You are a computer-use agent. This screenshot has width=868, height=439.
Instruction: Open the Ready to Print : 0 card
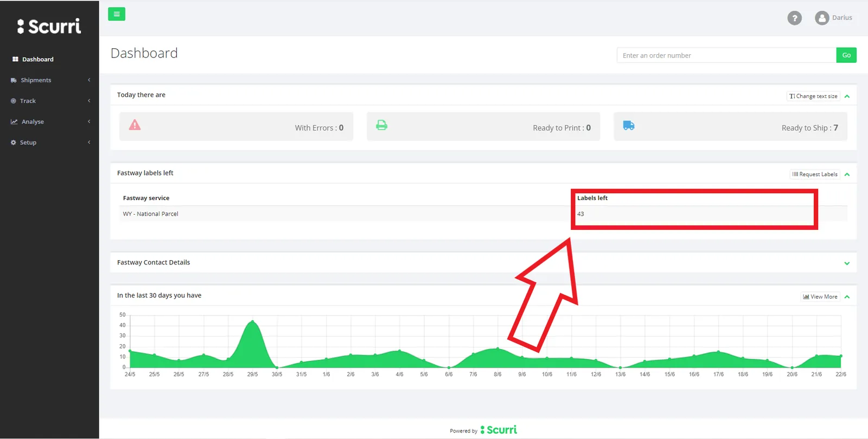point(483,126)
